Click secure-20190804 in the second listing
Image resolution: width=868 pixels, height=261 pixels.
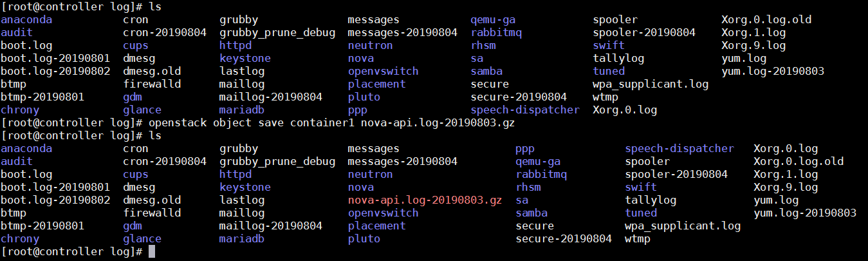click(564, 239)
